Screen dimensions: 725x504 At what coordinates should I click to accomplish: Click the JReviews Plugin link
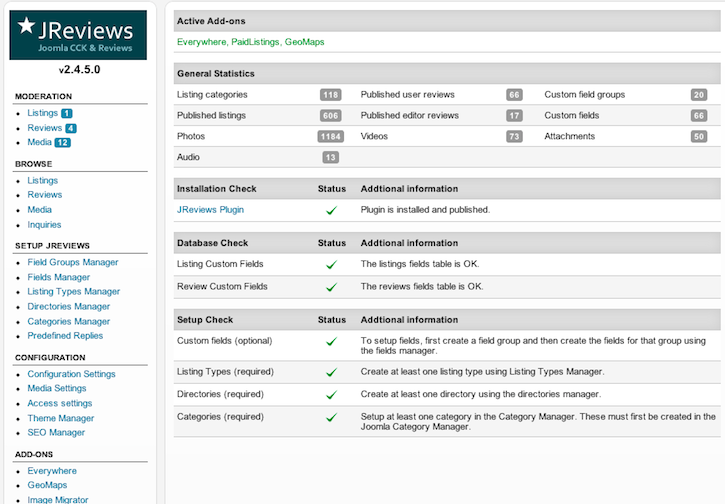pos(210,210)
